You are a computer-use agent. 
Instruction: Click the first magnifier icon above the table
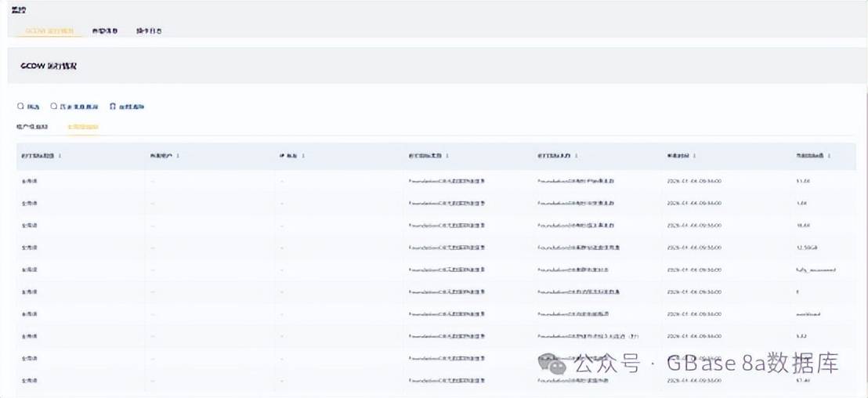click(20, 106)
